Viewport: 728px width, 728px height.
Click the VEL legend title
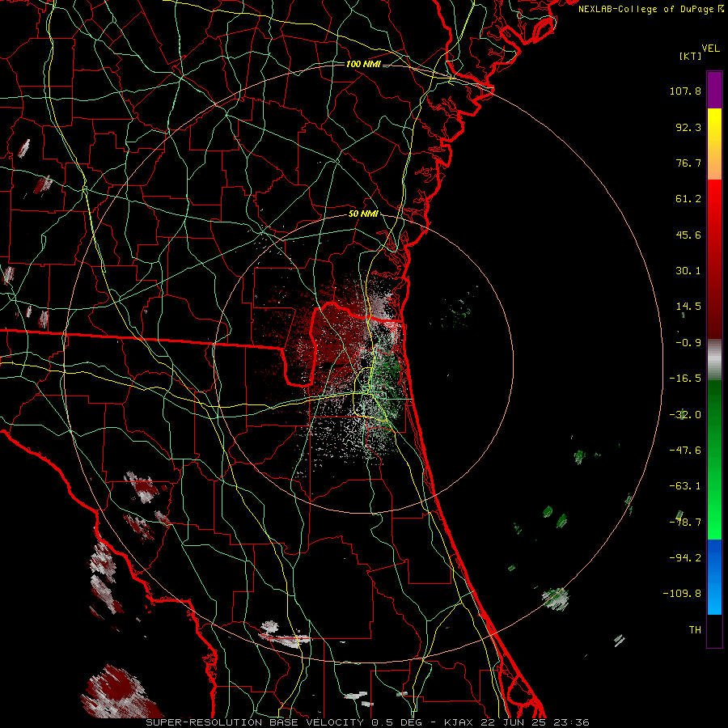click(710, 49)
